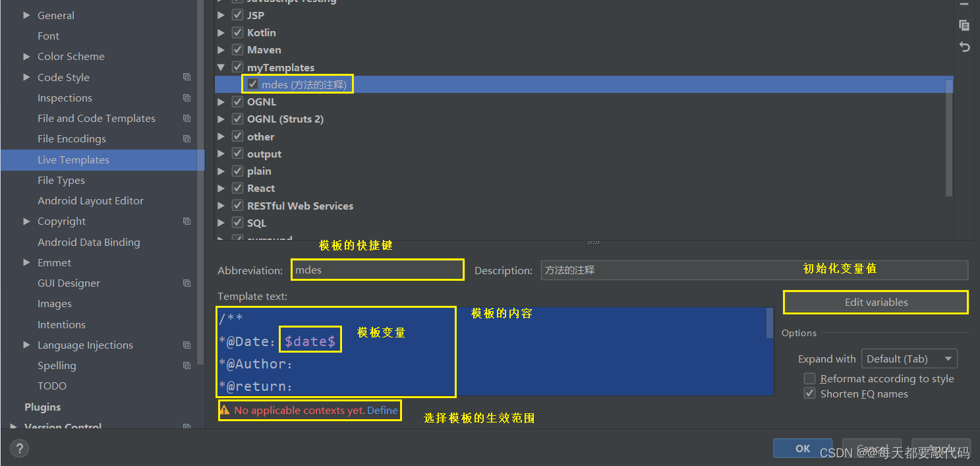Go to File Types settings
This screenshot has height=466, width=980.
point(61,180)
